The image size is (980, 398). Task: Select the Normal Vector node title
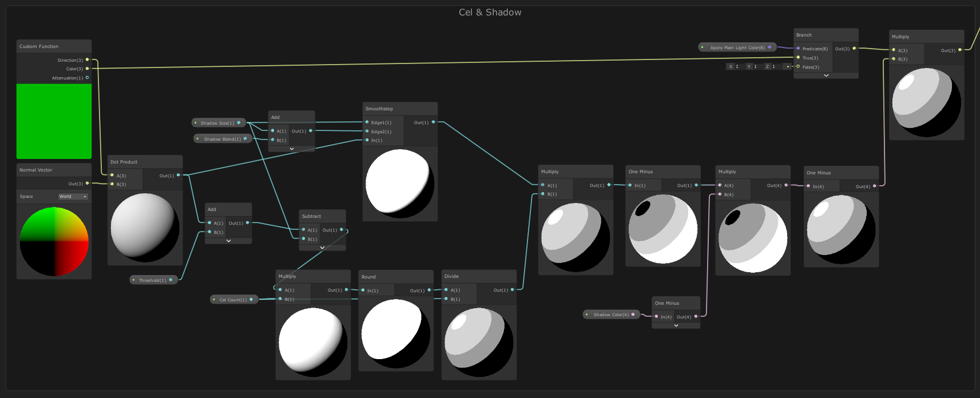click(36, 170)
